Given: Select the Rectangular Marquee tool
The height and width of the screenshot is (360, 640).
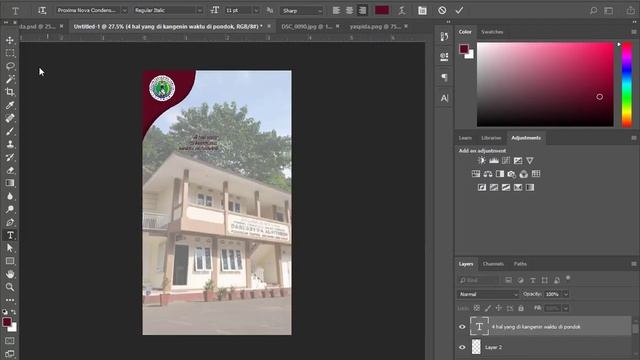Looking at the screenshot, I should click(10, 53).
